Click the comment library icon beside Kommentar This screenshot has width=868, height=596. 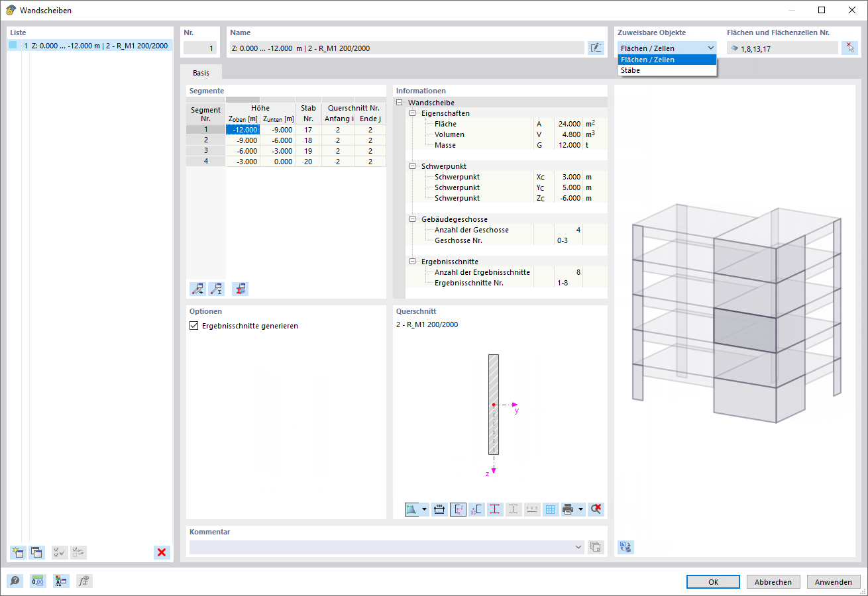(x=596, y=547)
